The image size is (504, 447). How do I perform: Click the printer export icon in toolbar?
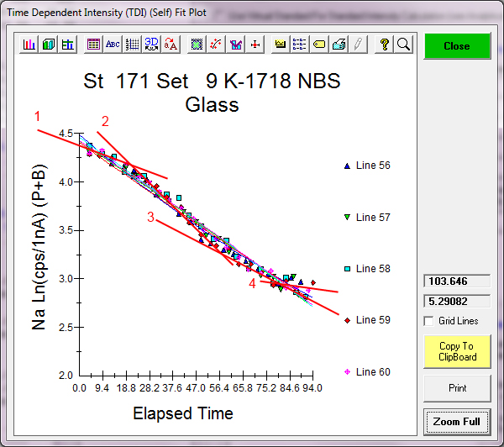(x=339, y=45)
